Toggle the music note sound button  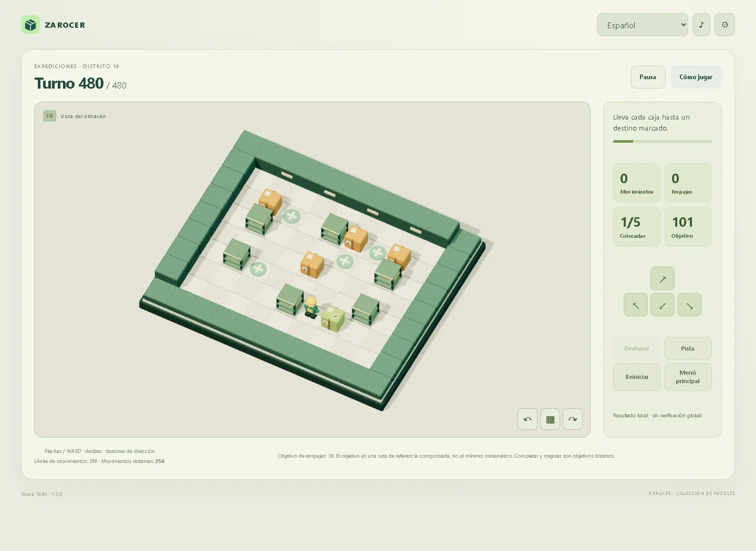701,25
